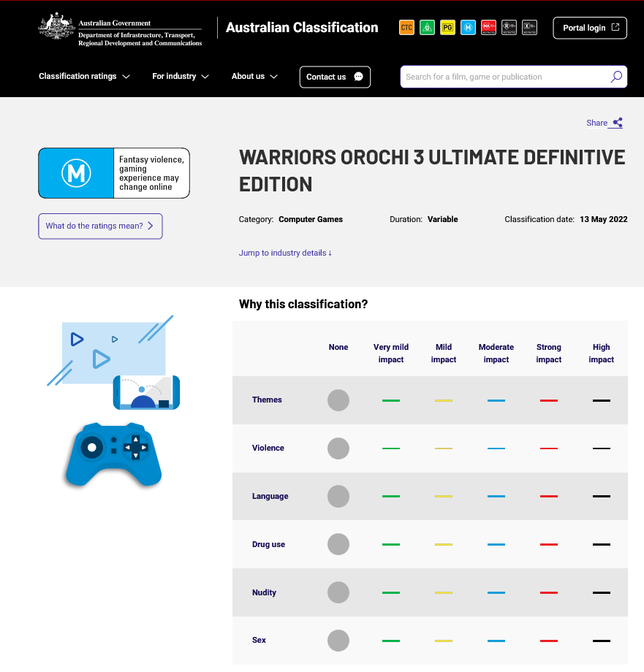Viewport: 644px width, 672px height.
Task: Click the game controller illustration
Action: 113,454
